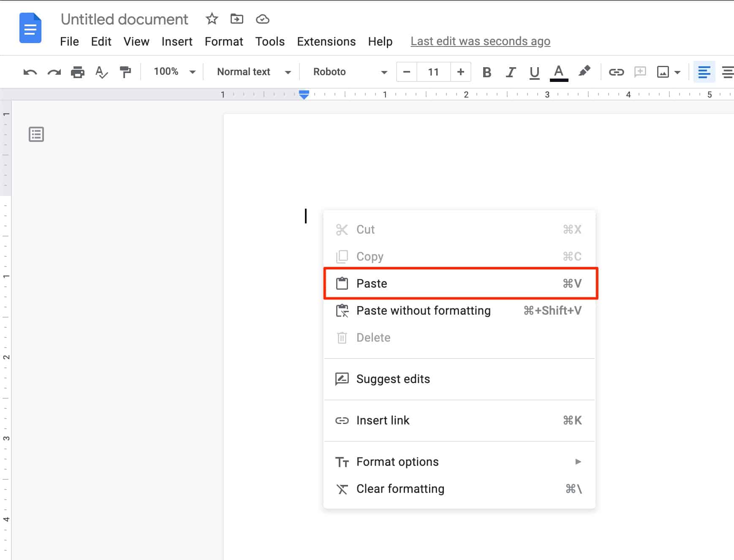Screen dimensions: 734x560
Task: Click the blue indent marker on ruler
Action: point(304,95)
